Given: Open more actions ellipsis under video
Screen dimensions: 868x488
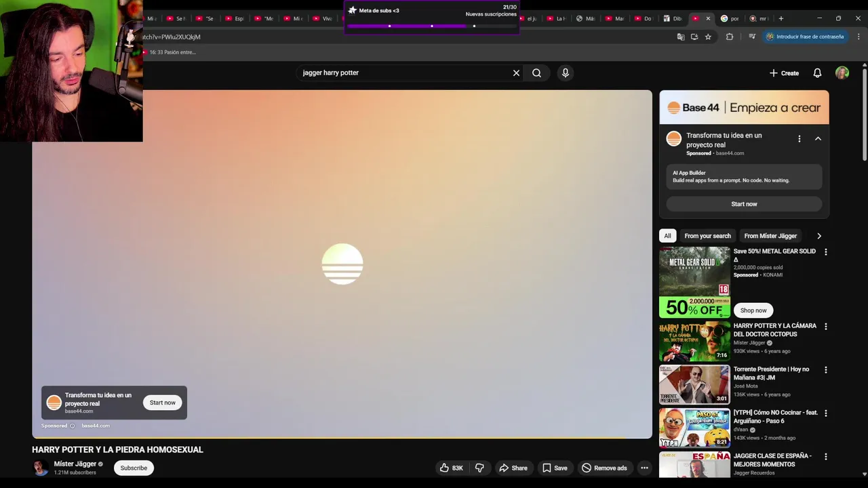Looking at the screenshot, I should (644, 468).
